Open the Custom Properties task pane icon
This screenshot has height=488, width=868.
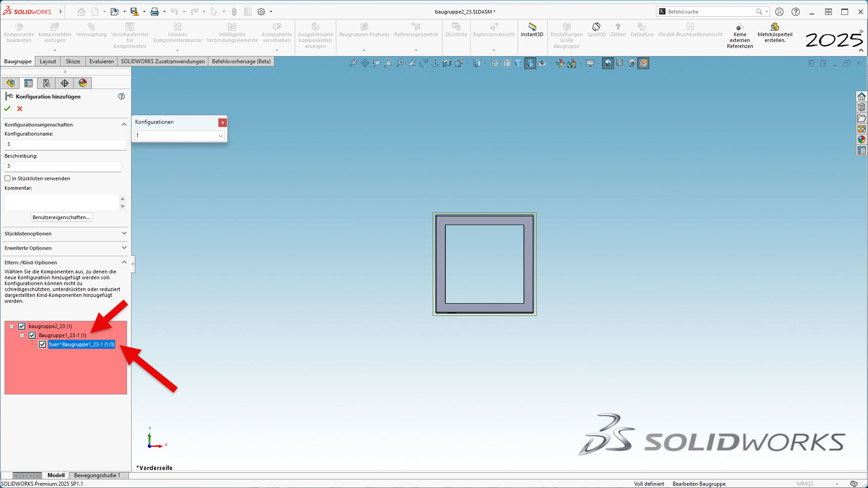click(x=862, y=150)
